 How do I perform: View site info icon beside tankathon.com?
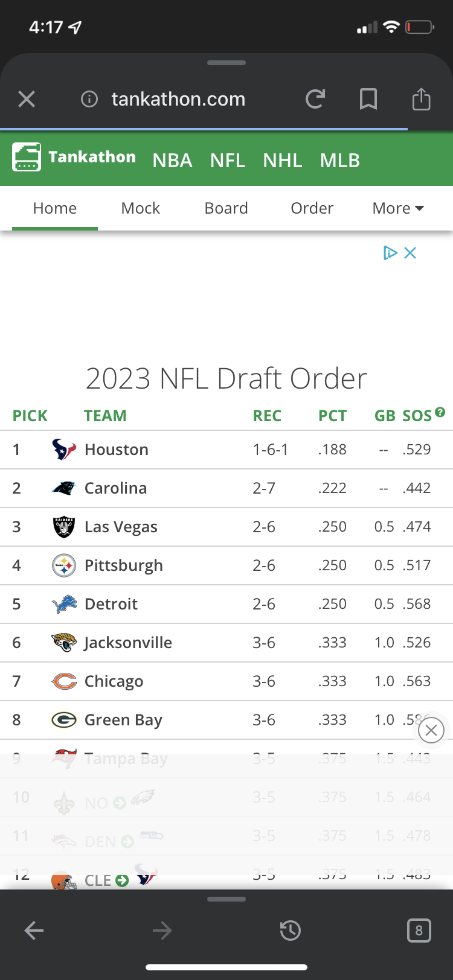click(89, 99)
